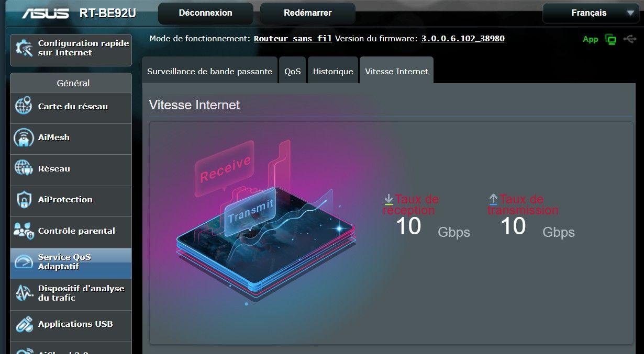Click the Redémarrer button
The height and width of the screenshot is (354, 644).
308,13
